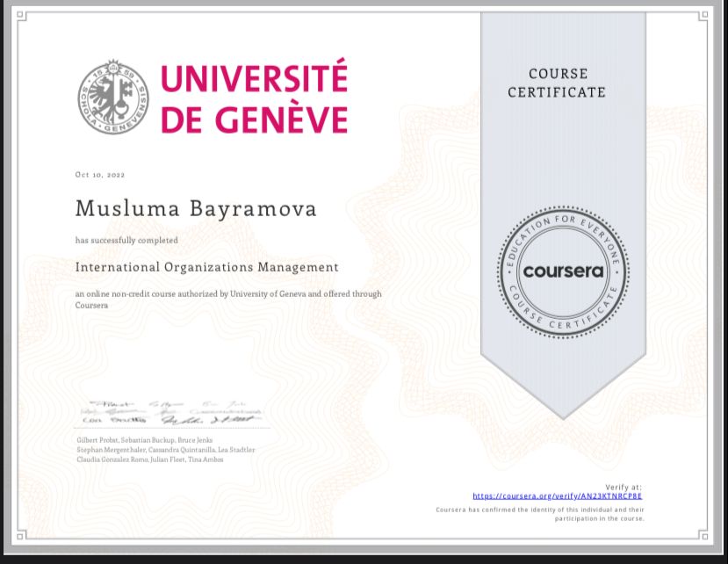Click the 'Verify at:' label
Screen dimensions: 728x564
(x=623, y=488)
